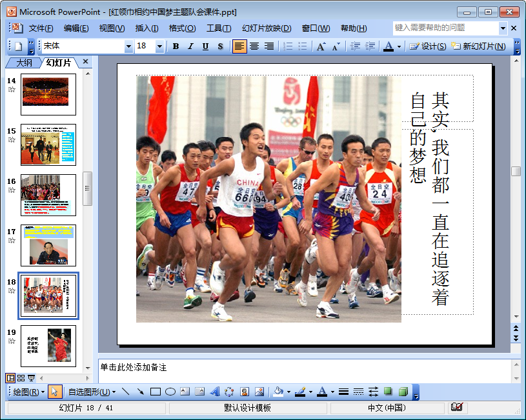Set right text alignment
The width and height of the screenshot is (526, 420).
point(269,46)
